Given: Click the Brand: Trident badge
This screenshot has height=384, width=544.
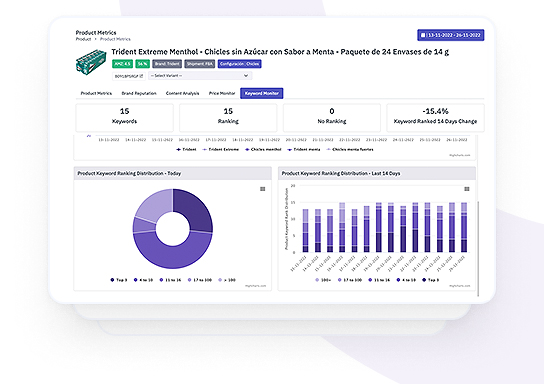Looking at the screenshot, I should pos(167,64).
